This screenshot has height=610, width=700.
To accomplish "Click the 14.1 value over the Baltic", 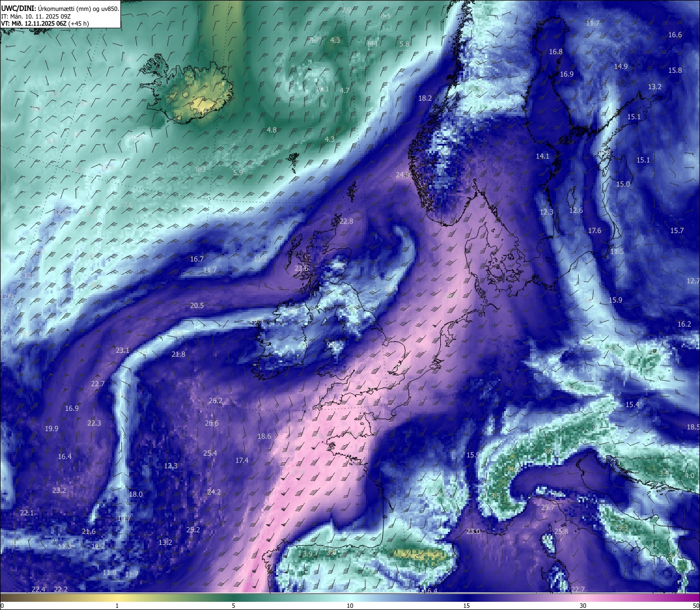I will tap(542, 156).
